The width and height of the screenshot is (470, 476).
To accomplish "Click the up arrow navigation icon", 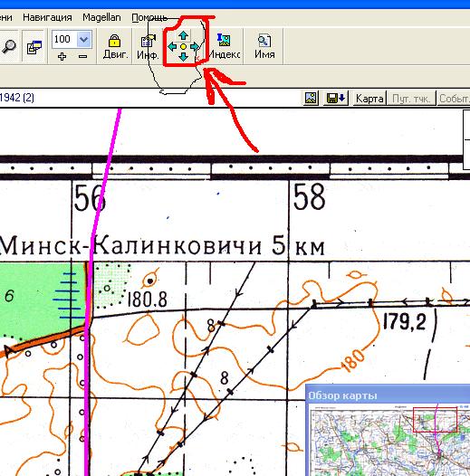I will 183,36.
